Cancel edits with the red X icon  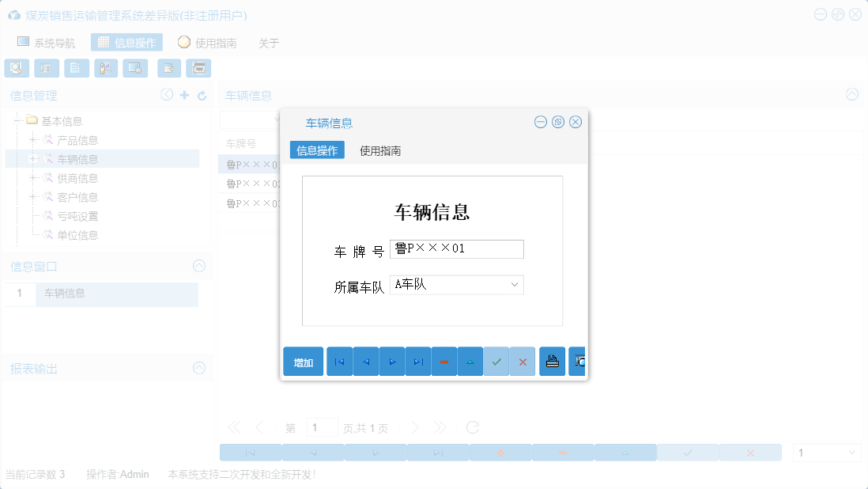tap(523, 361)
